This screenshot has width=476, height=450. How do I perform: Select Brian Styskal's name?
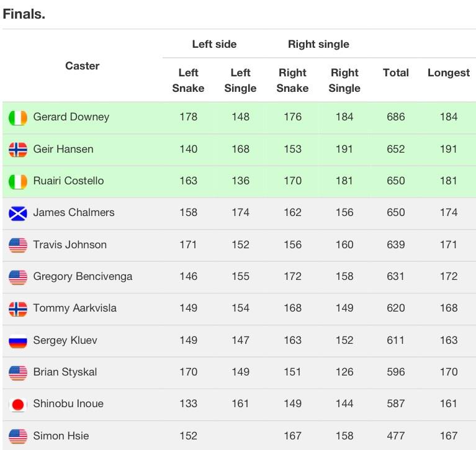pyautogui.click(x=65, y=372)
